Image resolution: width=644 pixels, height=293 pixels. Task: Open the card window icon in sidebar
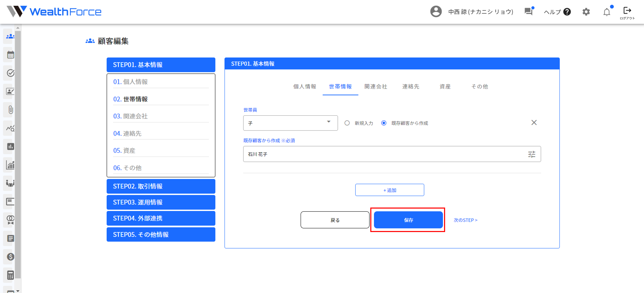(10, 202)
